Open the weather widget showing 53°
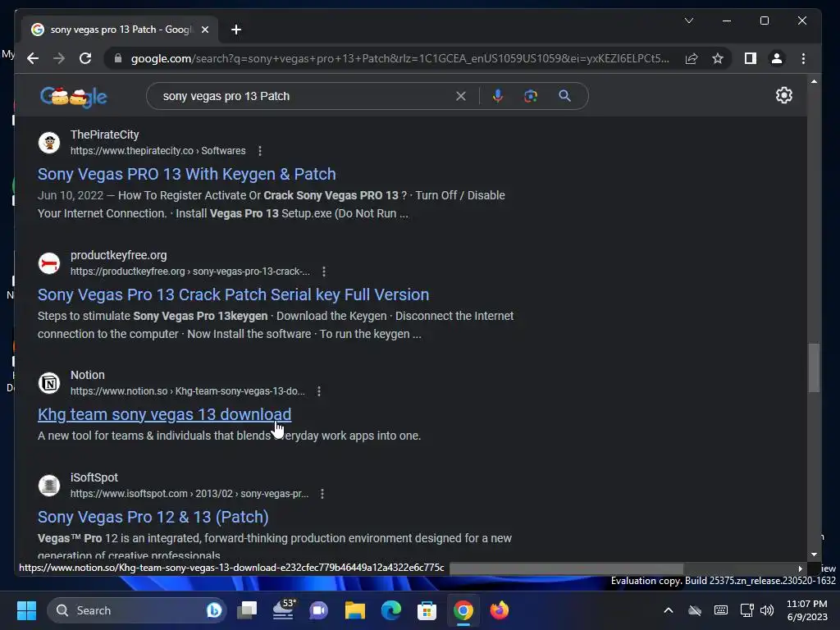This screenshot has height=630, width=840. pos(283,610)
